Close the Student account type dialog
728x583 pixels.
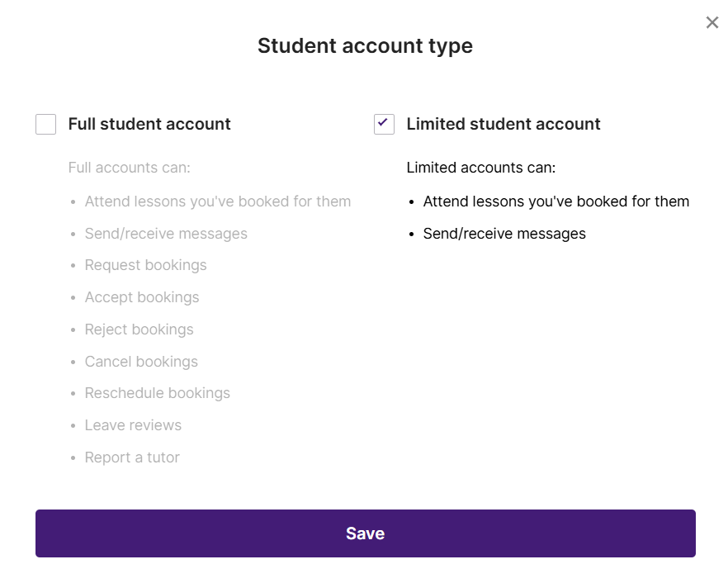(x=712, y=23)
